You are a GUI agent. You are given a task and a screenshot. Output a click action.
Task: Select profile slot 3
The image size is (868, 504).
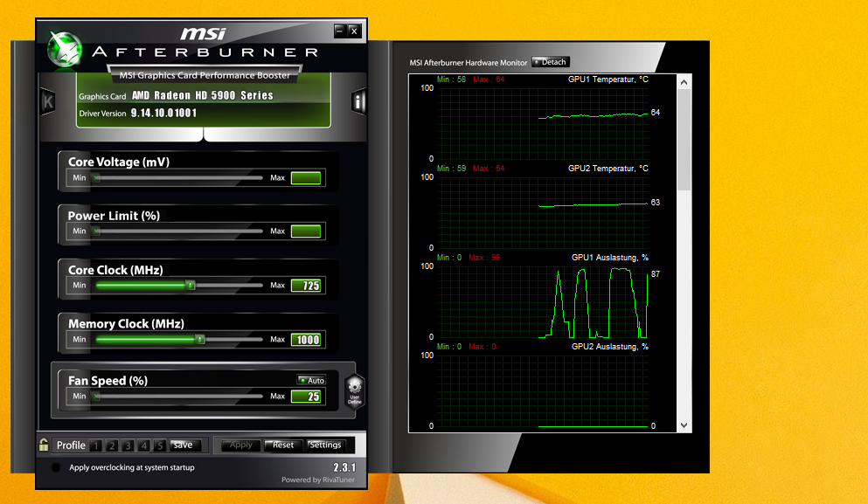(x=128, y=445)
